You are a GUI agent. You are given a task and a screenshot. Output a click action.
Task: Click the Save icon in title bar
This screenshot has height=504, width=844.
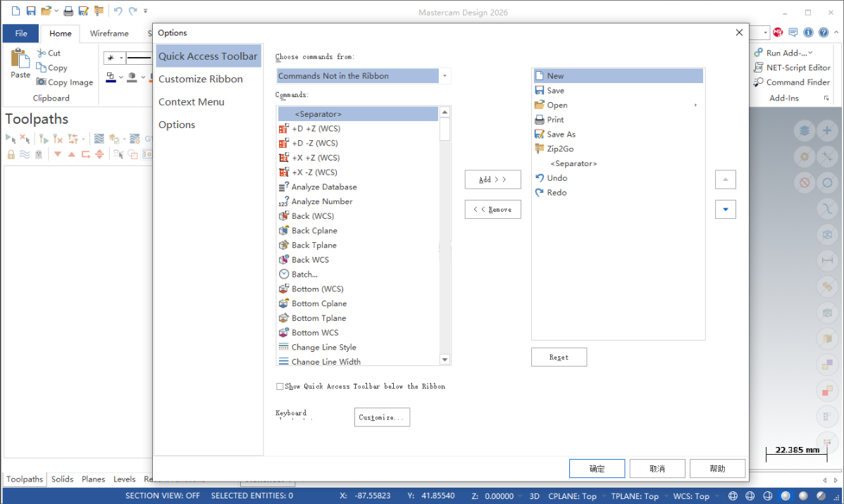[x=31, y=11]
